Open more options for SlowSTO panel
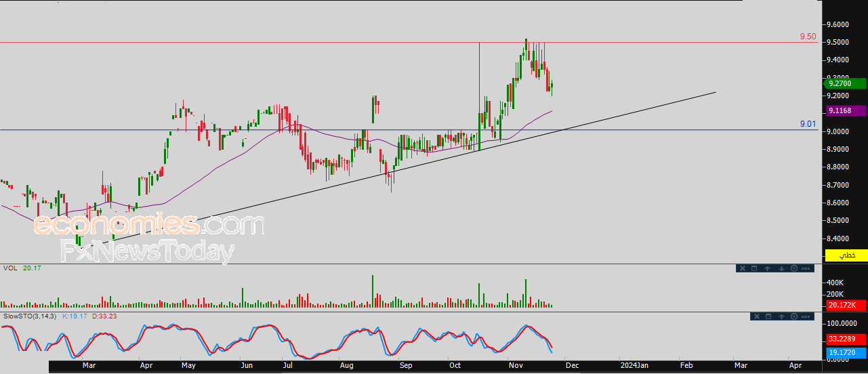The height and width of the screenshot is (374, 868). click(806, 316)
